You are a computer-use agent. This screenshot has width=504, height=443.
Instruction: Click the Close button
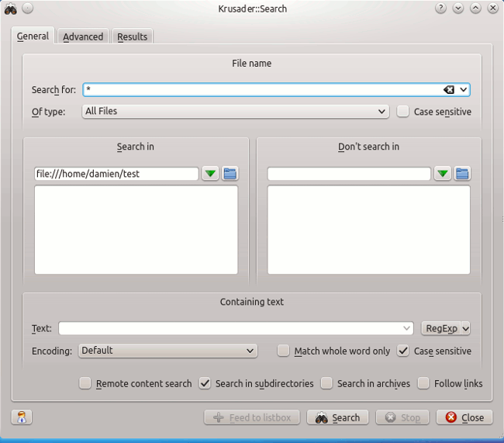pos(464,417)
